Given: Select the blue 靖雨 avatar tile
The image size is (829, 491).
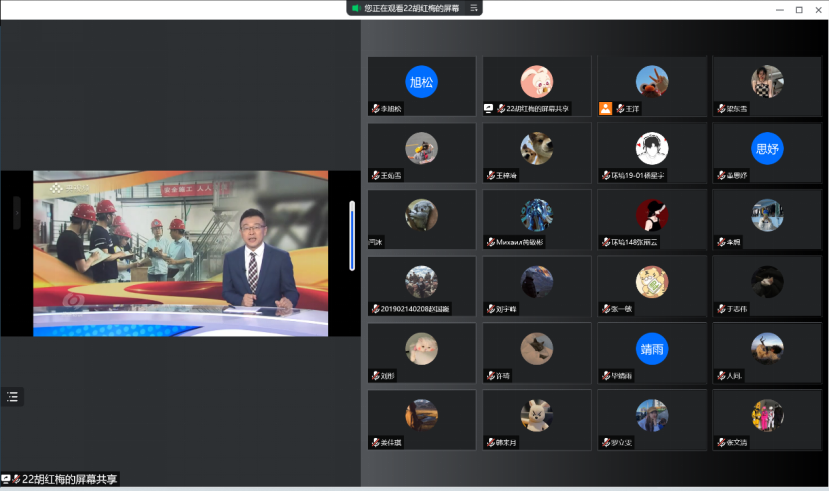Looking at the screenshot, I should coord(652,349).
